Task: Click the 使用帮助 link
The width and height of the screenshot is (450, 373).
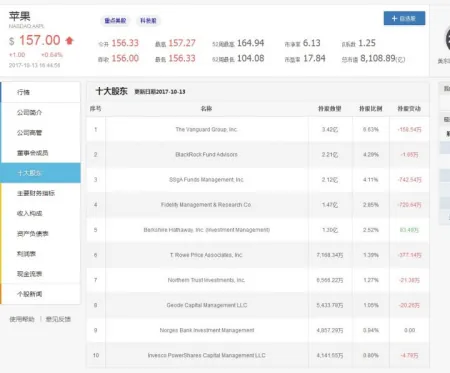Action: (22, 319)
